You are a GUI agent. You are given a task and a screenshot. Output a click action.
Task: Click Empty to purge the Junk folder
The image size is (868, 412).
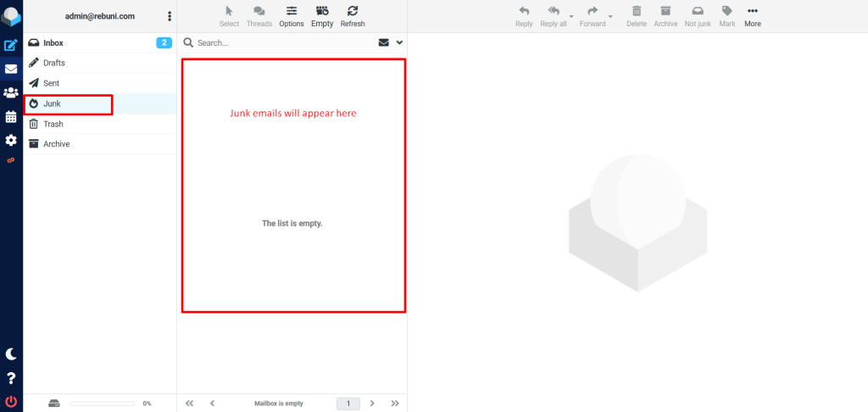322,15
